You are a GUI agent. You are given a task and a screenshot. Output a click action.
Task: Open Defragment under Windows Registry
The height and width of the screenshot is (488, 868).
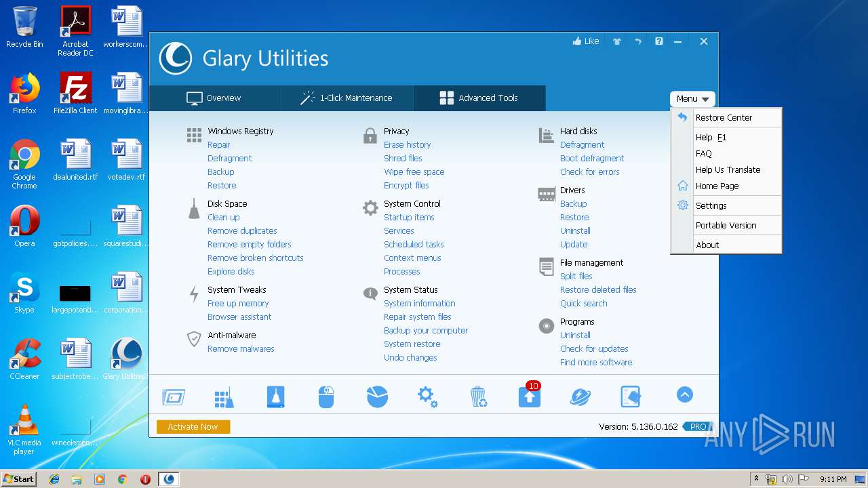click(230, 159)
